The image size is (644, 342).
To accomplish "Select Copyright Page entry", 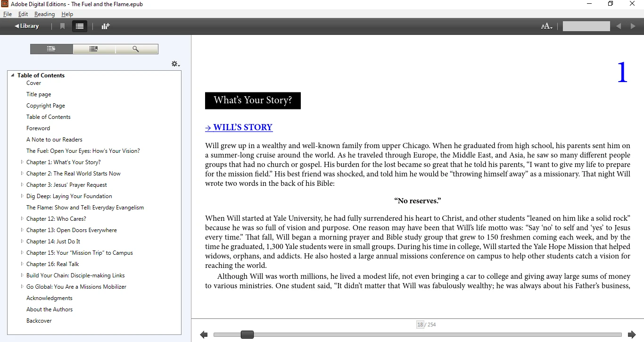I will point(46,106).
